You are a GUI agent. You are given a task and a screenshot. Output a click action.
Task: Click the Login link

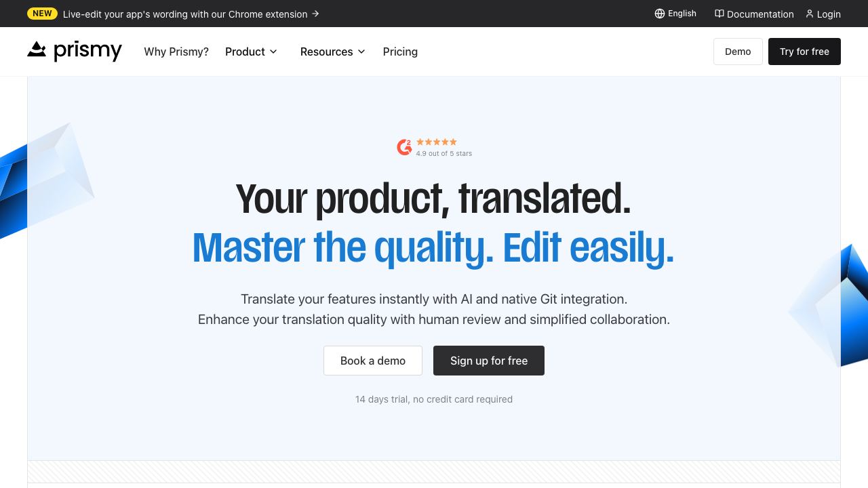click(823, 14)
